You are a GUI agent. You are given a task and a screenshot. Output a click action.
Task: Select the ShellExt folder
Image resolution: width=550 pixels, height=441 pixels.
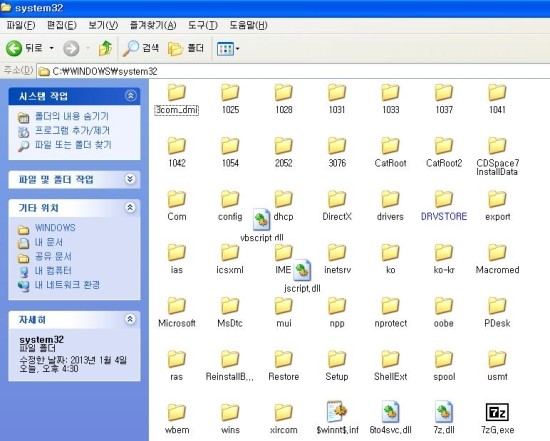[x=390, y=367]
